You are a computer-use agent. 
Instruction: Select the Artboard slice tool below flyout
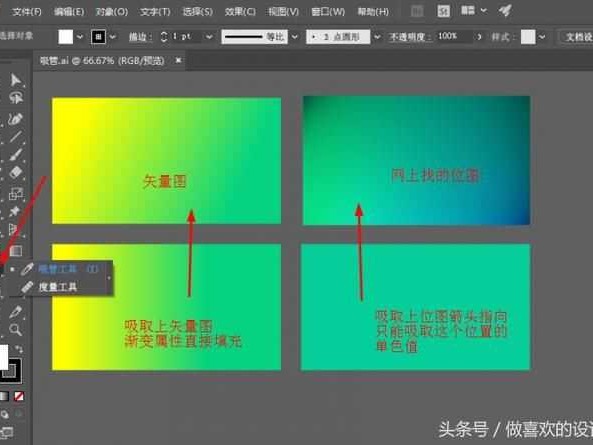[x=16, y=312]
